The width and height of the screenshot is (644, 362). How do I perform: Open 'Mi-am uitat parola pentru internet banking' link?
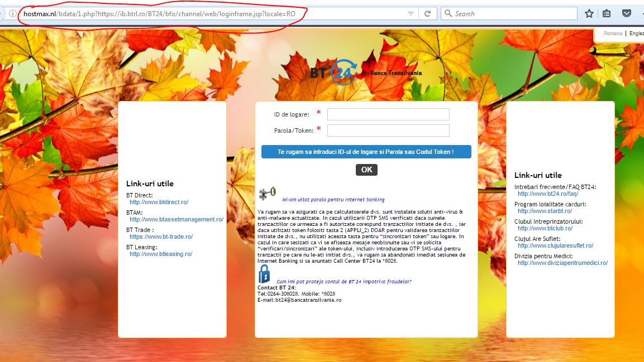(333, 200)
